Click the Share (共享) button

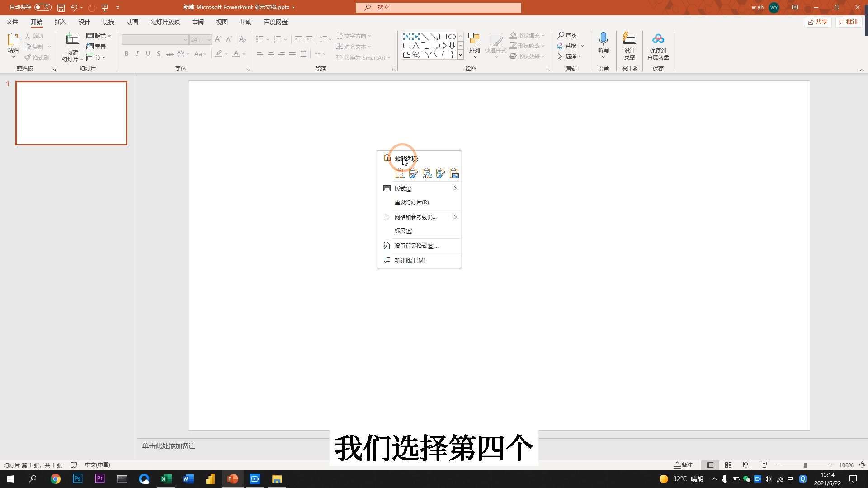pyautogui.click(x=818, y=22)
